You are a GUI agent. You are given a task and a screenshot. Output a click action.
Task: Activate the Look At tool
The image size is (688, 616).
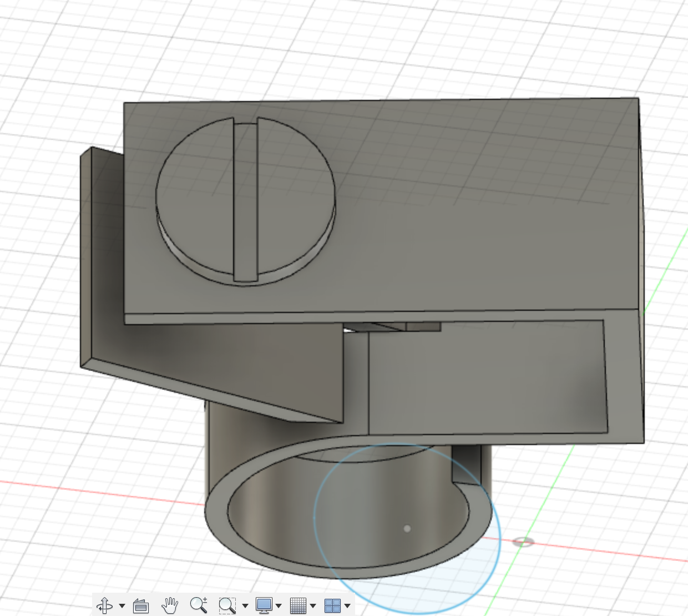141,605
